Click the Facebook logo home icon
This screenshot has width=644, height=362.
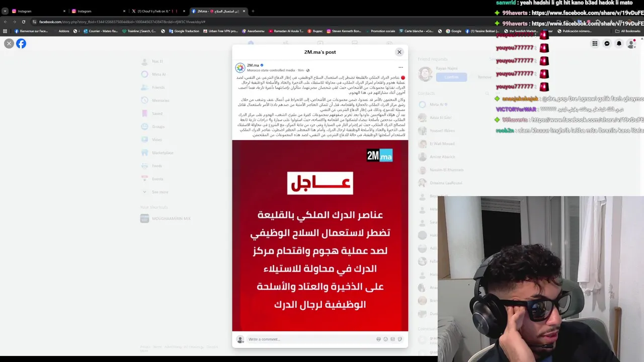21,44
